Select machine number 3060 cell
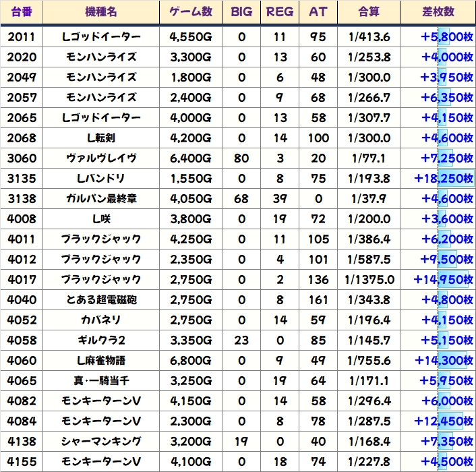The height and width of the screenshot is (472, 476). click(22, 158)
